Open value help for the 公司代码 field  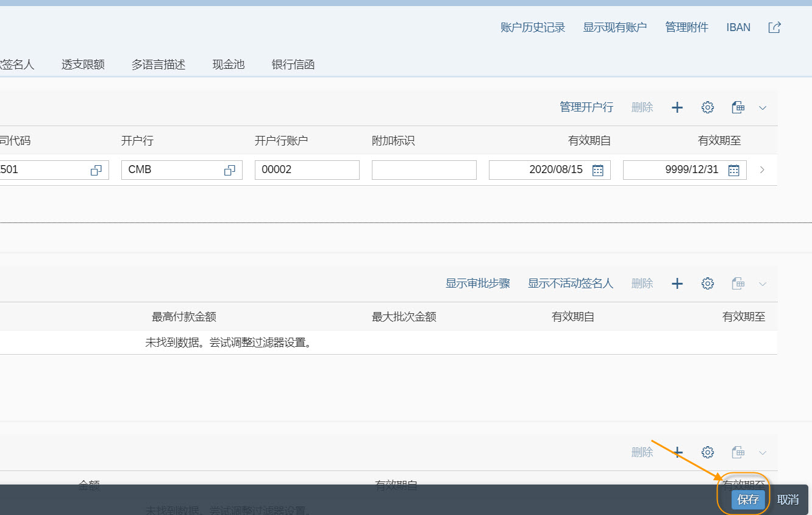pos(96,169)
